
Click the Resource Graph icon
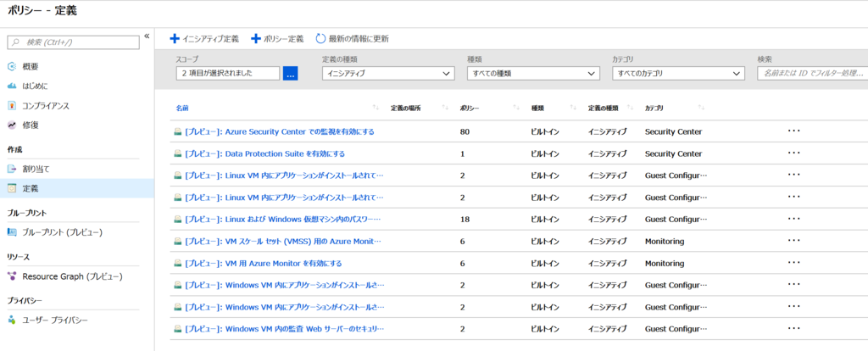coord(12,276)
